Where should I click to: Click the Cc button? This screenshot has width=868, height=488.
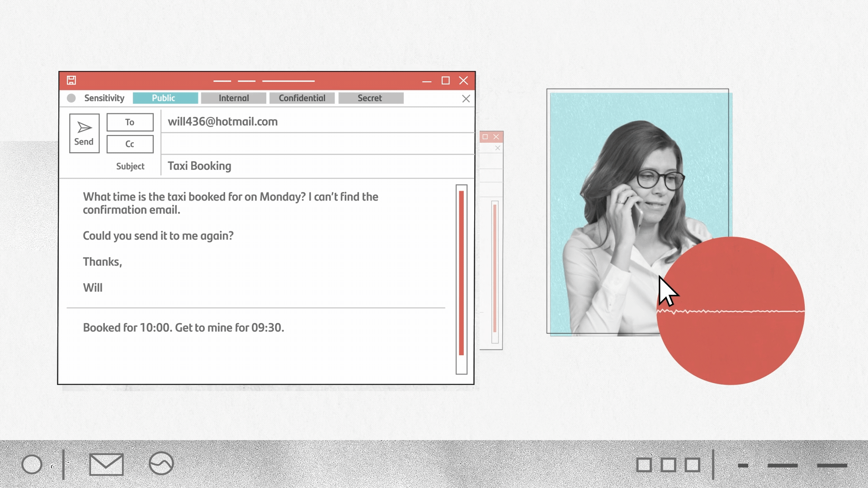130,144
